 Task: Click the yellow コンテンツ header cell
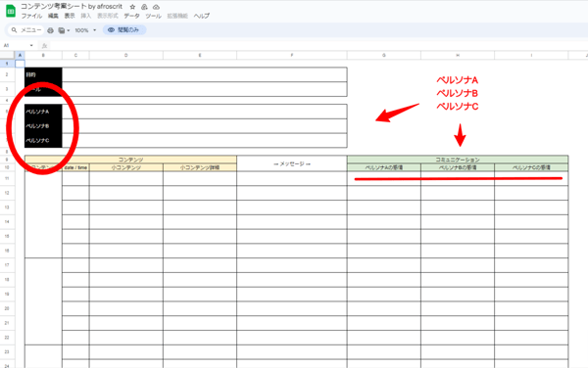click(130, 160)
